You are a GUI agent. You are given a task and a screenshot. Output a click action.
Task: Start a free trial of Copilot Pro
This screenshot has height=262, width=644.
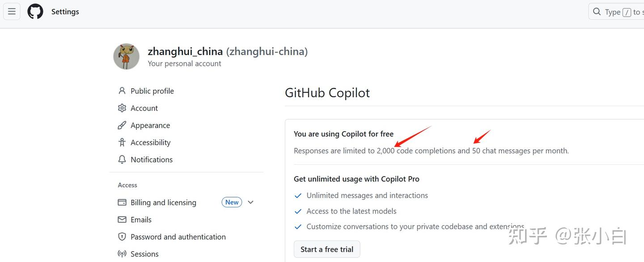[327, 249]
